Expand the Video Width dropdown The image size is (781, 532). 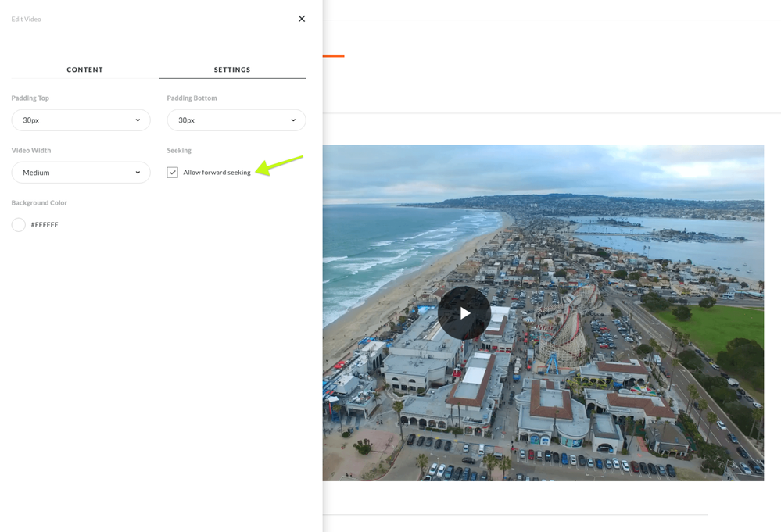coord(81,173)
